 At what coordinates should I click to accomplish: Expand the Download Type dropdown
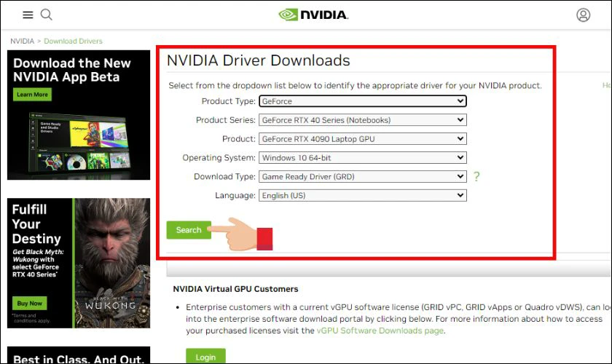[x=363, y=176]
